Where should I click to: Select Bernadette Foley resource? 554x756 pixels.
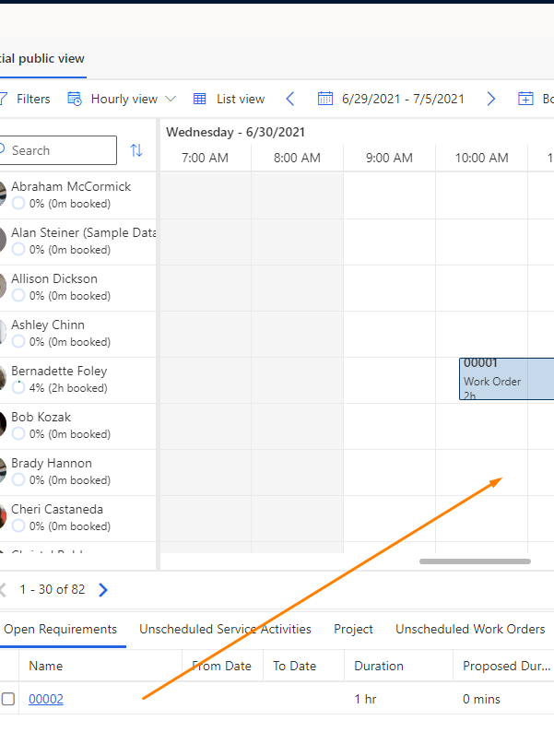point(59,372)
